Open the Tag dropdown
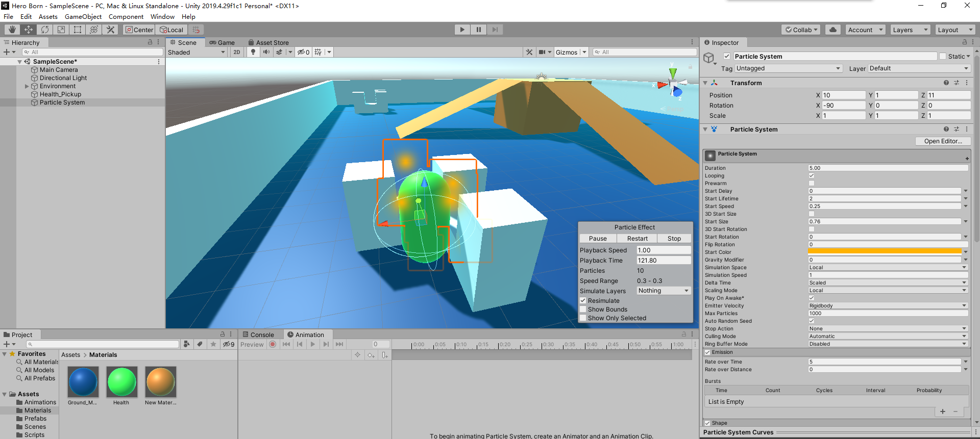The width and height of the screenshot is (980, 439). click(788, 68)
